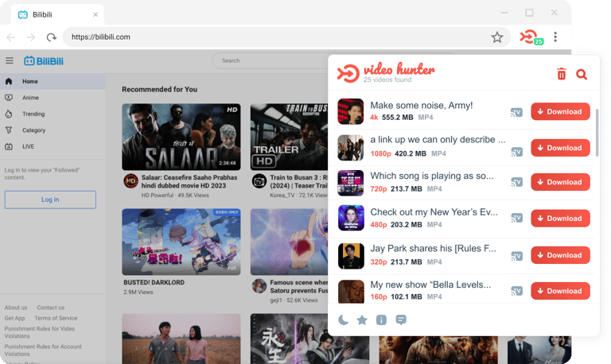Open the BUSTED! DARKLORD thumbnail

(181, 242)
